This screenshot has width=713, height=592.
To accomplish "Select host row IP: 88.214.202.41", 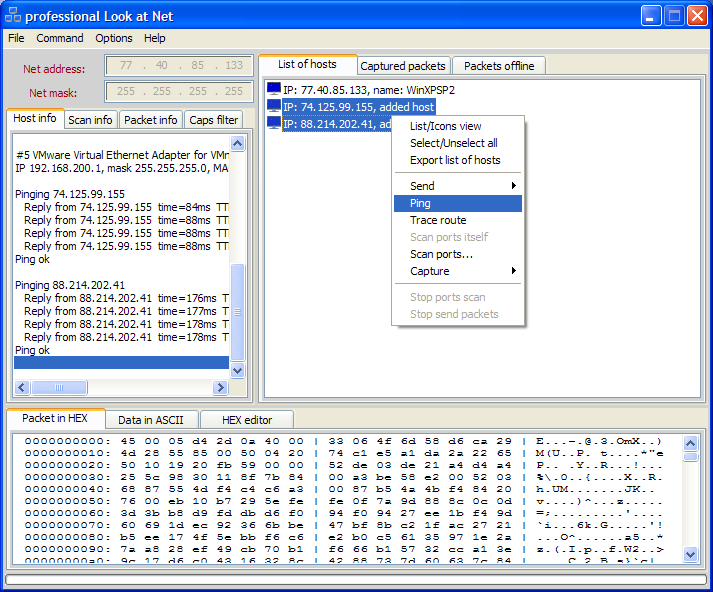I will coord(337,124).
